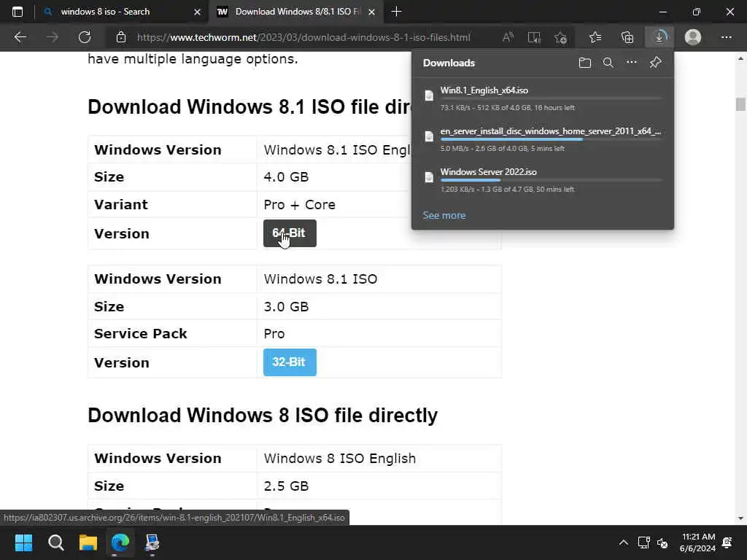
Task: Click the 'Windows 8 ISO English' cell
Action: [x=379, y=458]
